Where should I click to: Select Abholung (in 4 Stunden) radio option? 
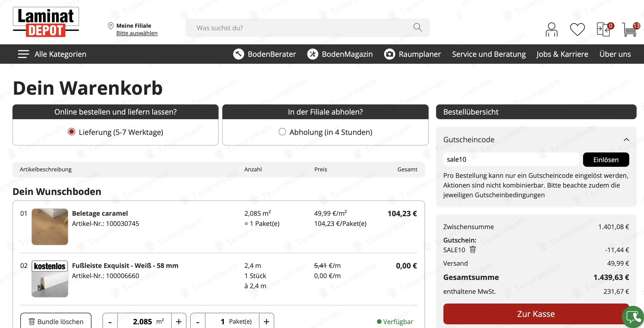[282, 132]
